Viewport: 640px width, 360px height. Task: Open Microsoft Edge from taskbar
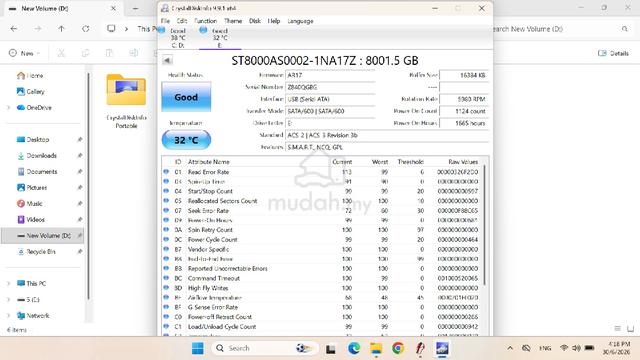[354, 348]
